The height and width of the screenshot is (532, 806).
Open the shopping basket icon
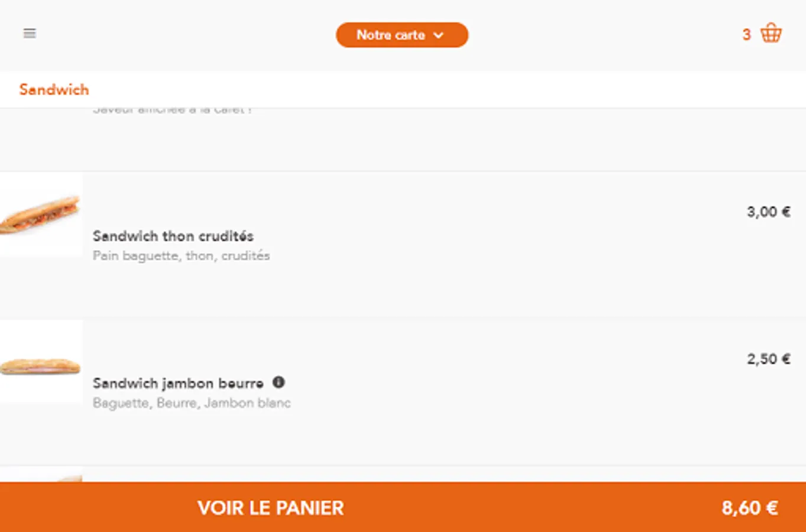771,33
